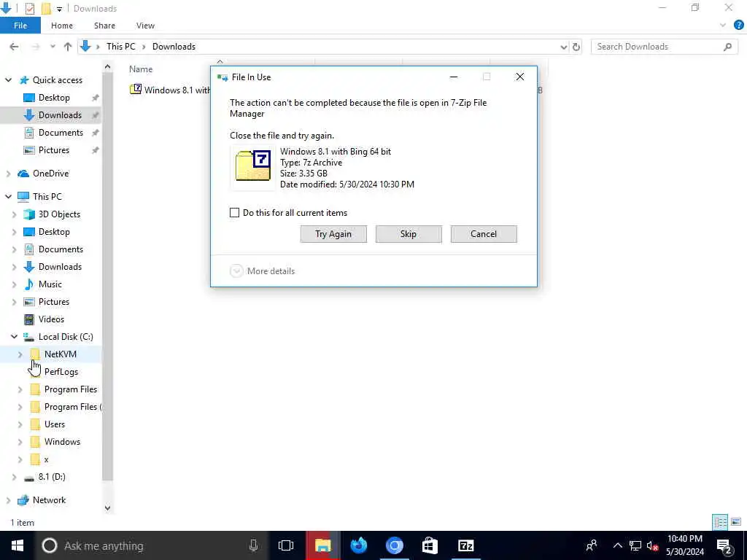Click the Properties quick access toolbar icon
The width and height of the screenshot is (747, 560).
pyautogui.click(x=29, y=8)
